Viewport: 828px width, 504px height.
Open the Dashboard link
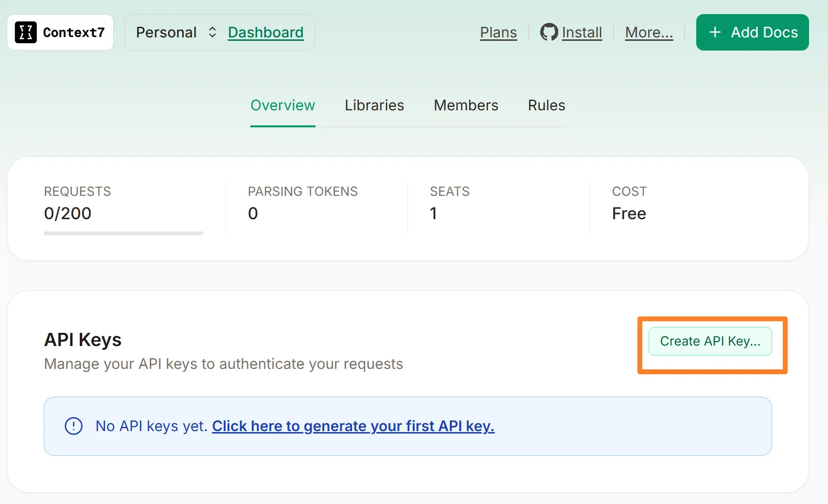point(265,33)
